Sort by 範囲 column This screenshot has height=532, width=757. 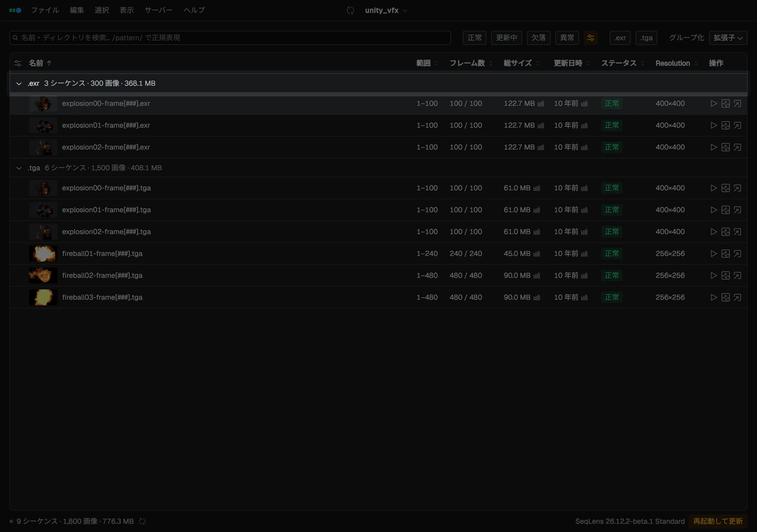(x=427, y=63)
